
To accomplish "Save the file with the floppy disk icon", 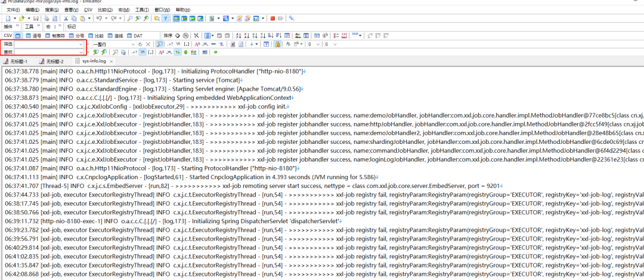I will click(x=36, y=18).
